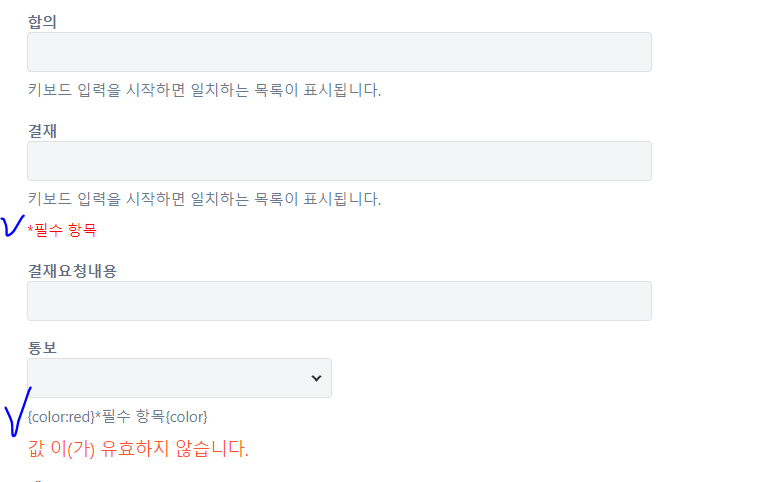This screenshot has height=482, width=765.
Task: Click the closing {color} tag text
Action: coord(186,417)
